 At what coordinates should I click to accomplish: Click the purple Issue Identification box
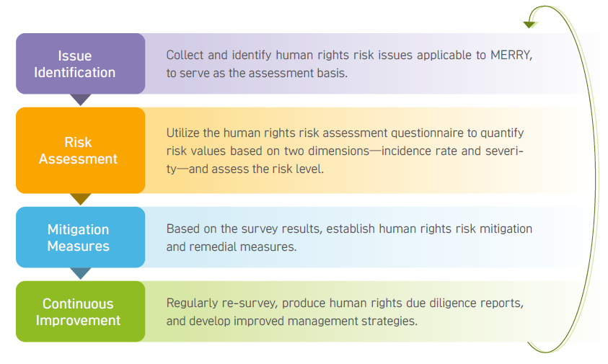click(x=80, y=63)
